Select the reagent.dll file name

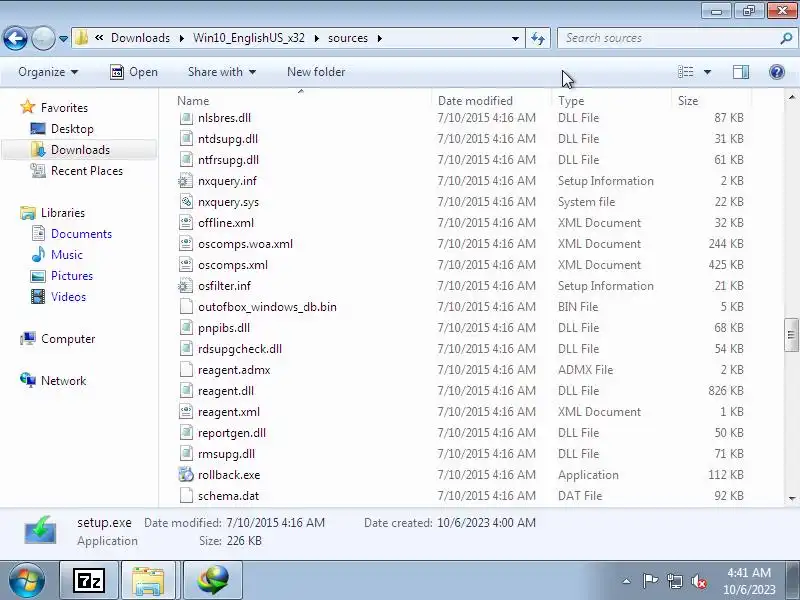coord(226,391)
